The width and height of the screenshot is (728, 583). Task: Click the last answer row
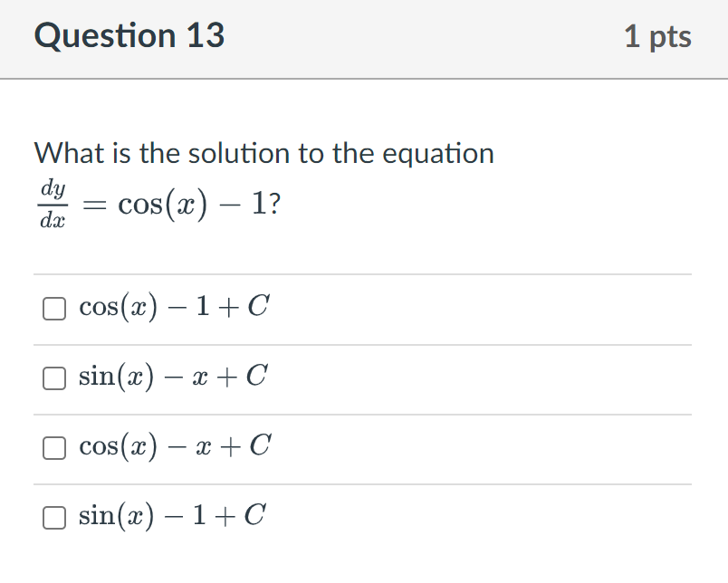(x=362, y=517)
